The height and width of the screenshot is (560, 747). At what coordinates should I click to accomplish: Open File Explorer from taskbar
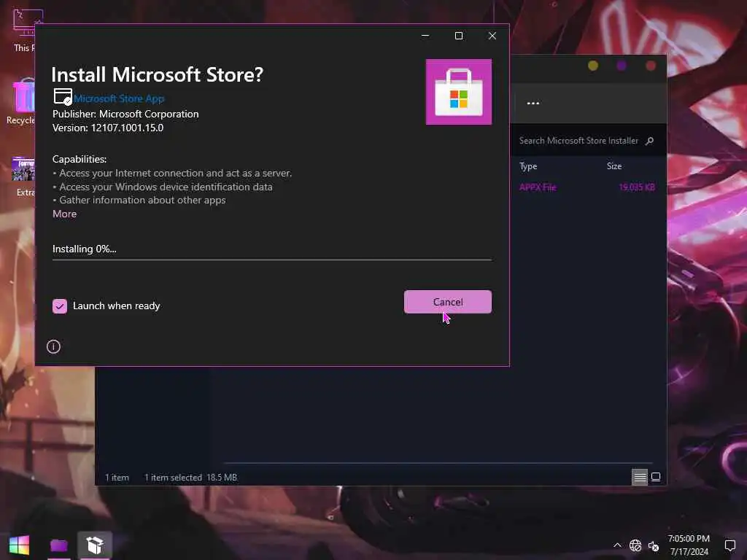pyautogui.click(x=59, y=545)
